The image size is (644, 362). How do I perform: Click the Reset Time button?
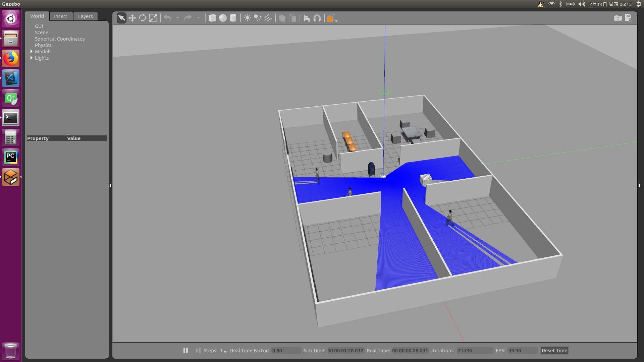554,351
